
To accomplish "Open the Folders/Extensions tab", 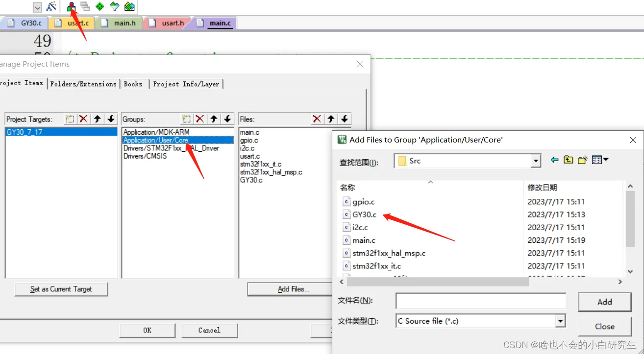I will click(x=83, y=84).
